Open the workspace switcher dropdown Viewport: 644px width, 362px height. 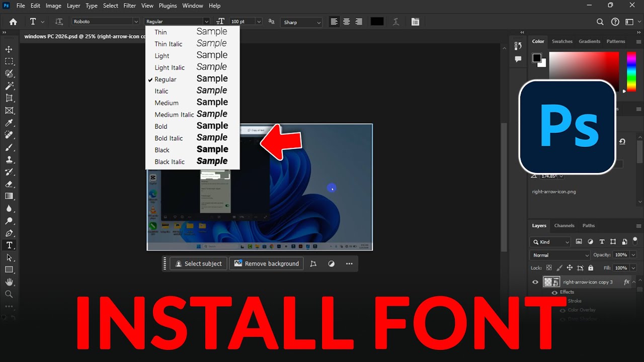[631, 22]
